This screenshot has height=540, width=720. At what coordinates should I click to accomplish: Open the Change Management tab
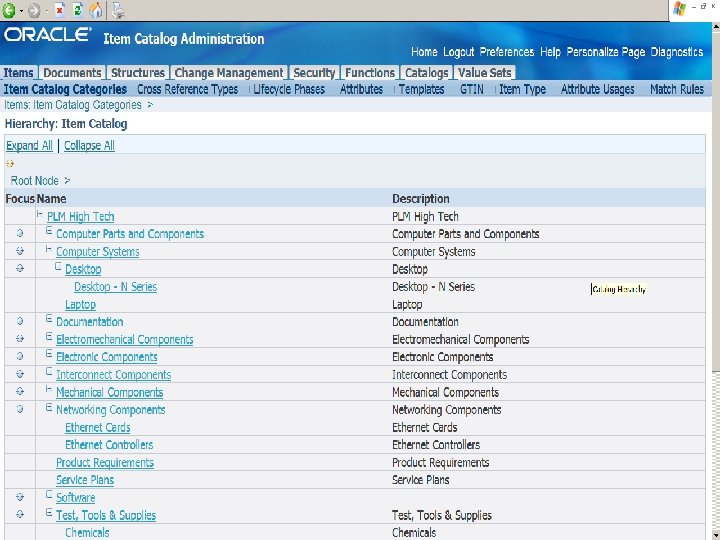click(x=229, y=73)
